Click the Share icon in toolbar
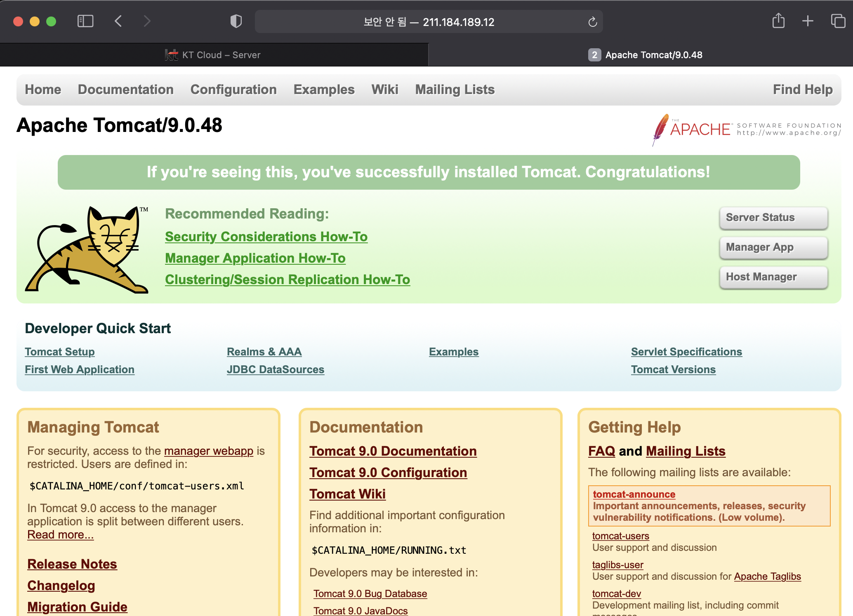This screenshot has width=853, height=616. tap(778, 21)
